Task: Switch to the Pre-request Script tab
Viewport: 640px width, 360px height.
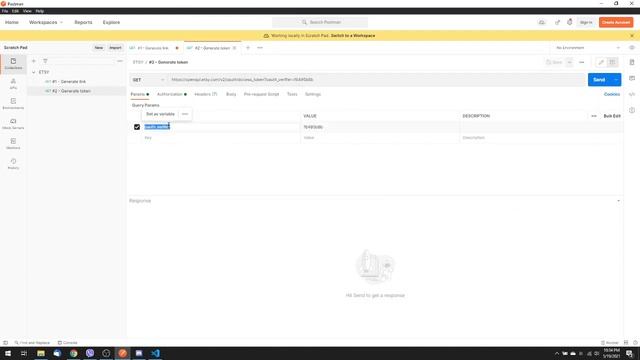Action: pyautogui.click(x=261, y=94)
